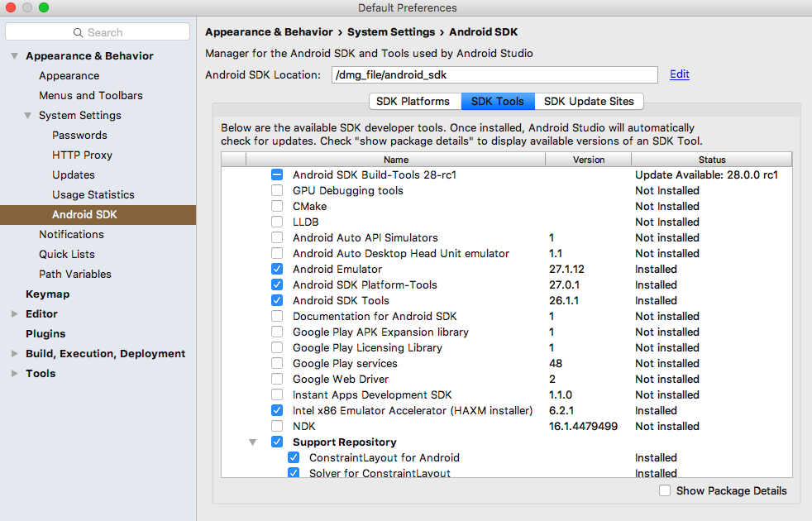The width and height of the screenshot is (812, 521).
Task: Click the Android SDK Location field
Action: (494, 75)
